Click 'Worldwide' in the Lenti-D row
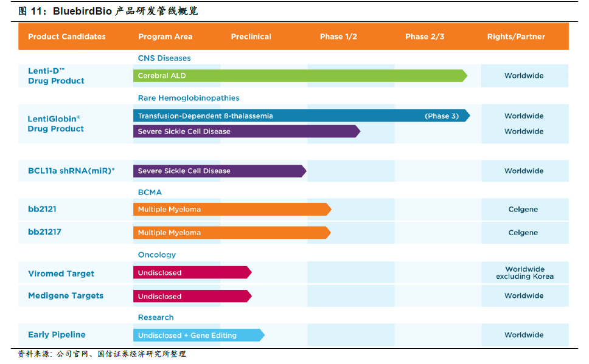Viewport: 589px width, 364px height. pos(524,76)
